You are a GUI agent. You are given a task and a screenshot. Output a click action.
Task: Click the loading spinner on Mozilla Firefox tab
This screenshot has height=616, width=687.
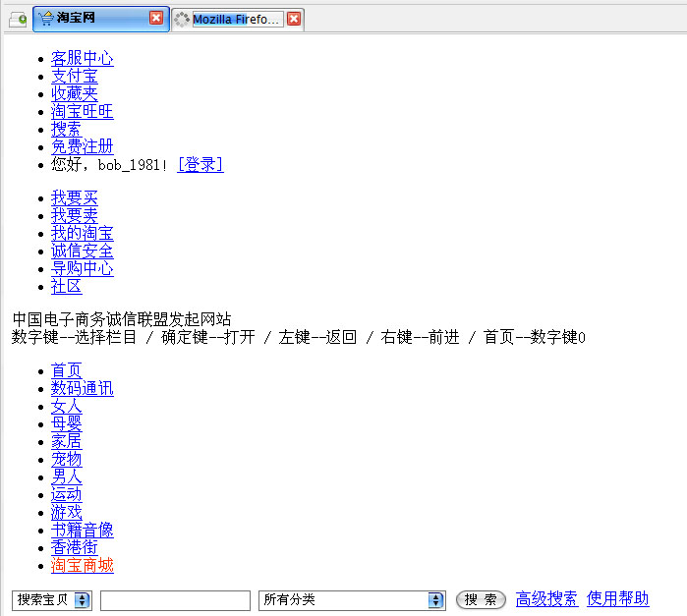click(x=182, y=20)
